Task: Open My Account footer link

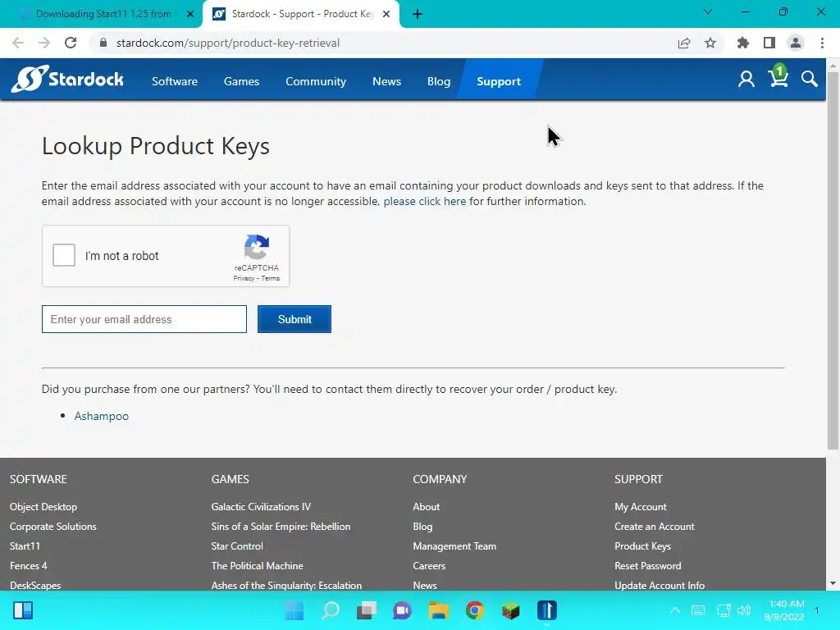Action: click(x=641, y=507)
